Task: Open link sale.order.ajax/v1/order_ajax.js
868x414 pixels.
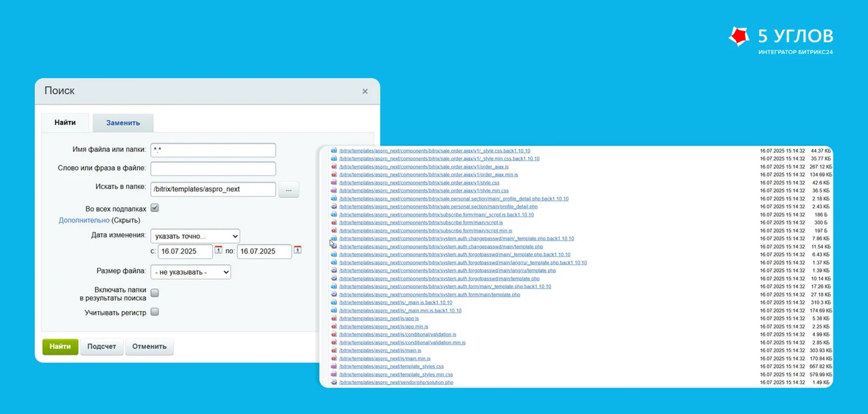Action: click(x=424, y=167)
